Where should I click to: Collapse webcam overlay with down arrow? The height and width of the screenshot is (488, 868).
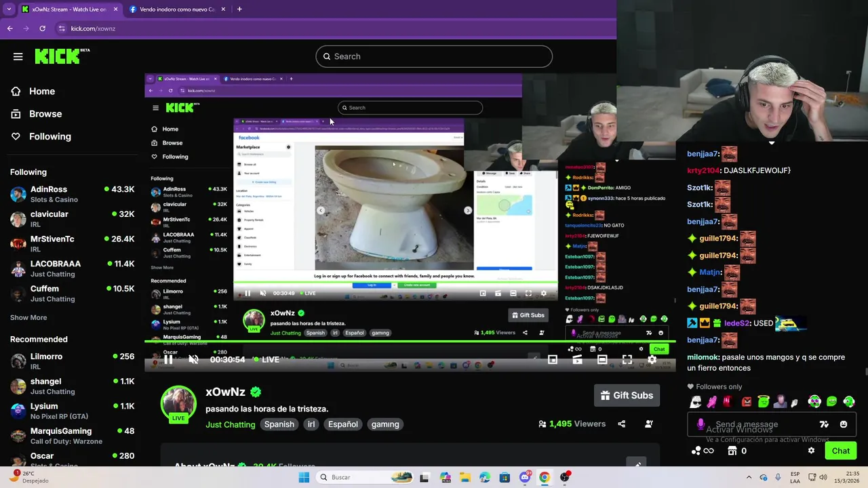(x=771, y=143)
